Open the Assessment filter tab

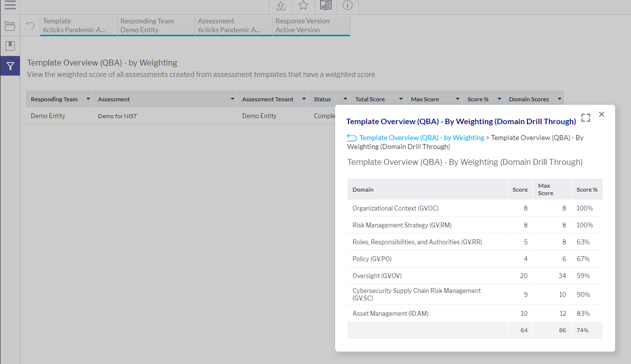[234, 26]
